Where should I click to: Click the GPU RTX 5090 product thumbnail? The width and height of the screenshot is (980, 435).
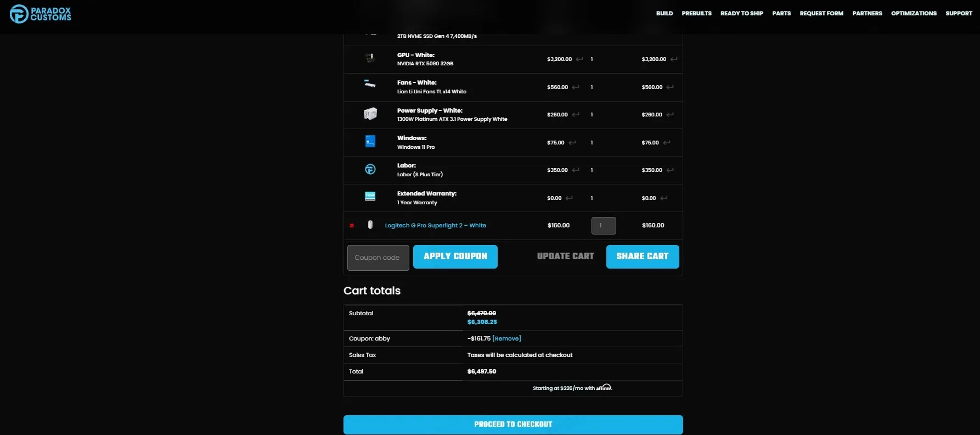(370, 58)
